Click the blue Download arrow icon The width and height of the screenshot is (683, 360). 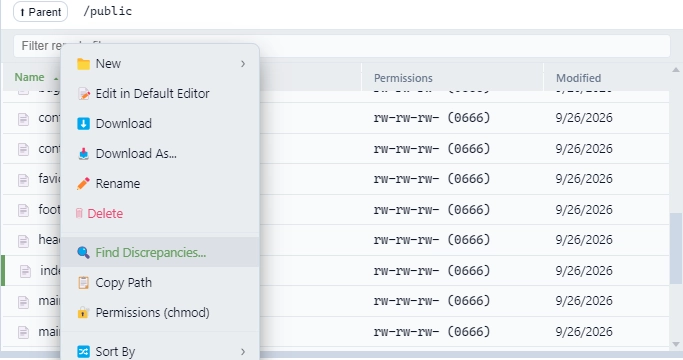pos(83,124)
